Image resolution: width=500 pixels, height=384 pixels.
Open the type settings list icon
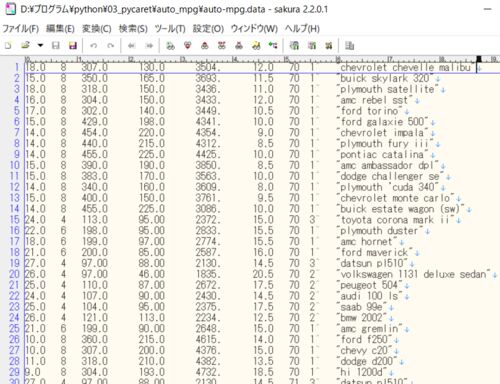click(x=294, y=46)
